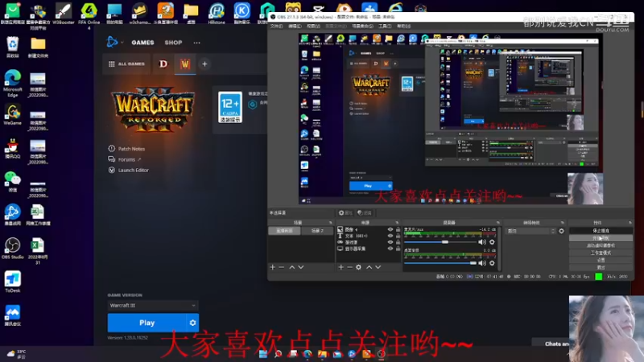Open the WeGame desktop shortcut

13,114
